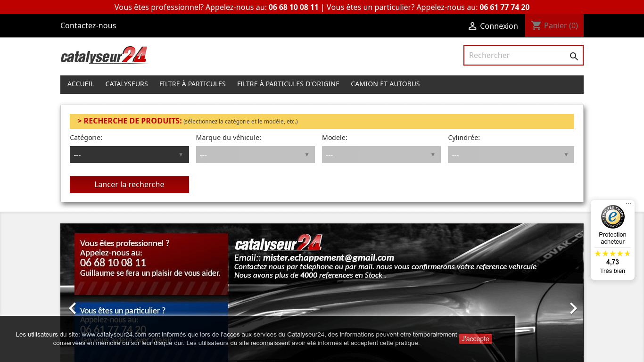Open the shopping cart Panier icon
Image resolution: width=644 pixels, height=362 pixels.
click(x=537, y=25)
